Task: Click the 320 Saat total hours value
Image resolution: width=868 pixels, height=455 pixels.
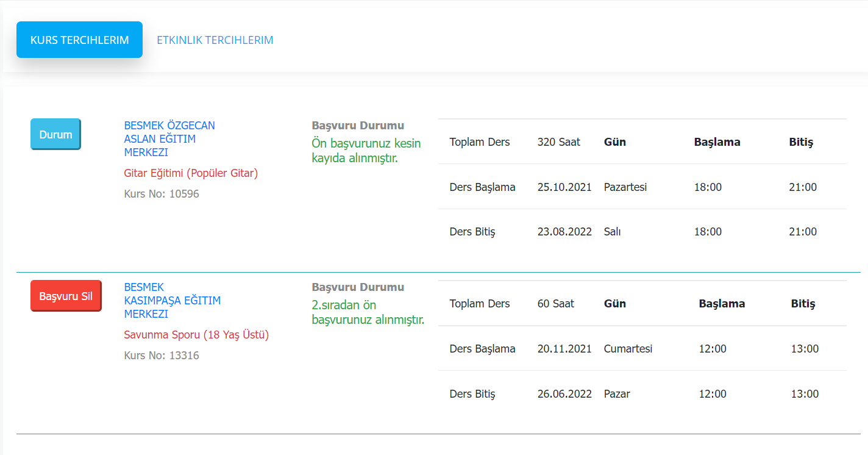Action: (558, 142)
